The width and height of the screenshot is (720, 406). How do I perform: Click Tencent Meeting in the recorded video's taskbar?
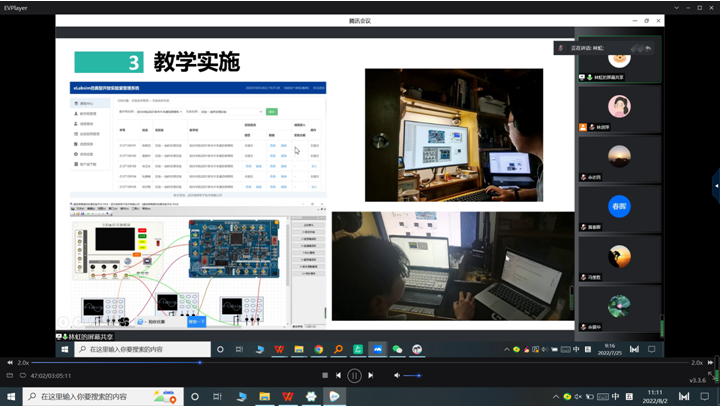pos(377,350)
